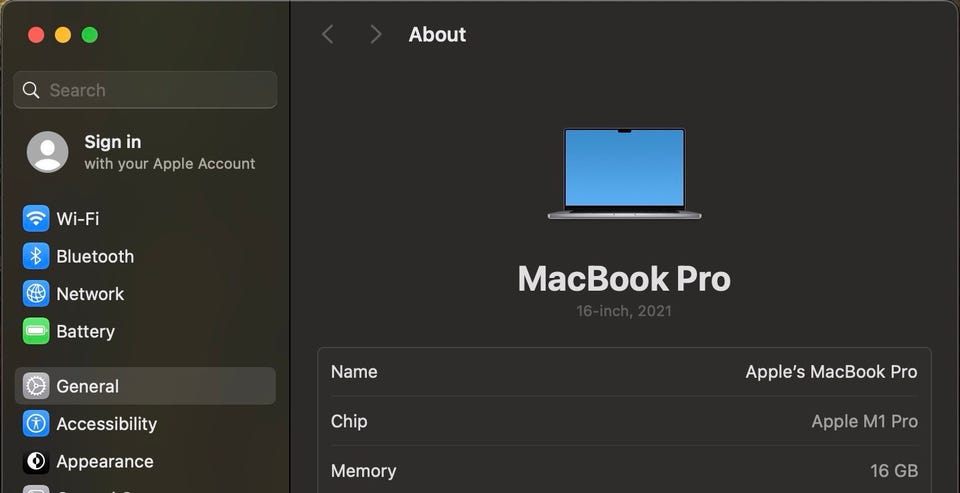960x493 pixels.
Task: Click the 16 GB memory value
Action: (894, 471)
